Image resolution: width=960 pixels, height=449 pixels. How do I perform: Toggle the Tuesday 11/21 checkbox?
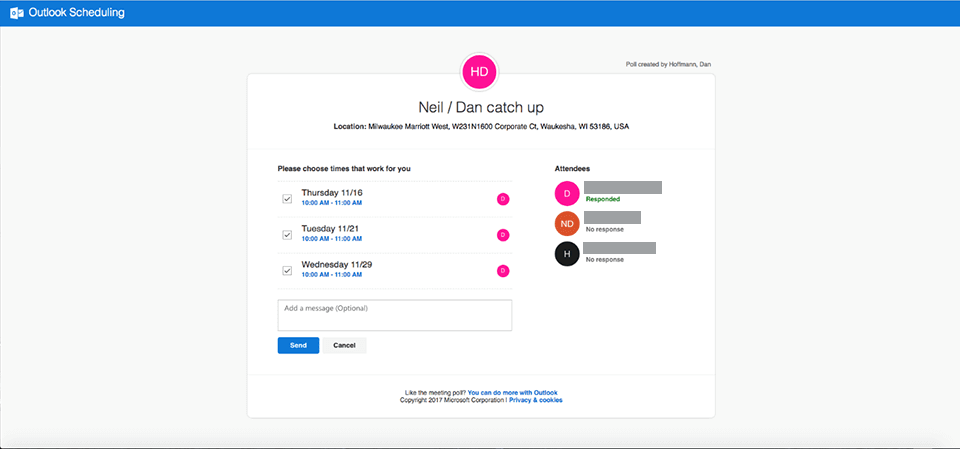(x=287, y=235)
